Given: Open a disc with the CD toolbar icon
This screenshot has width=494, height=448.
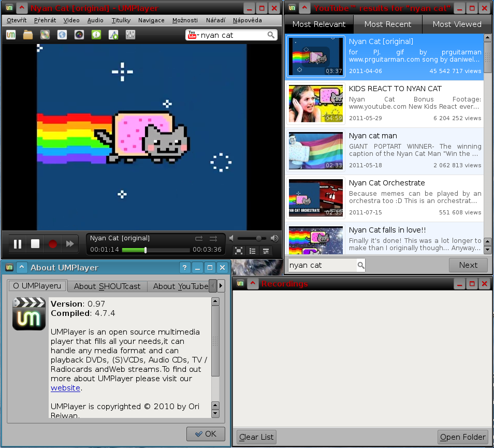Looking at the screenshot, I should (45, 35).
